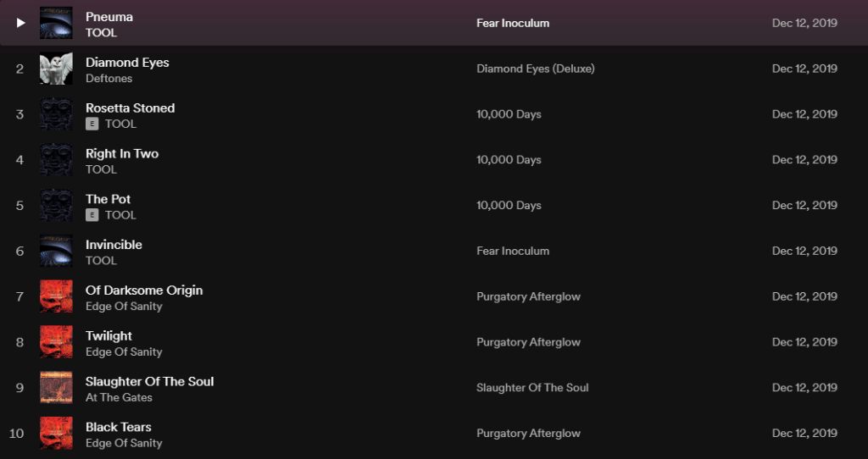Play the Pneuma track
The image size is (868, 459).
[21, 23]
